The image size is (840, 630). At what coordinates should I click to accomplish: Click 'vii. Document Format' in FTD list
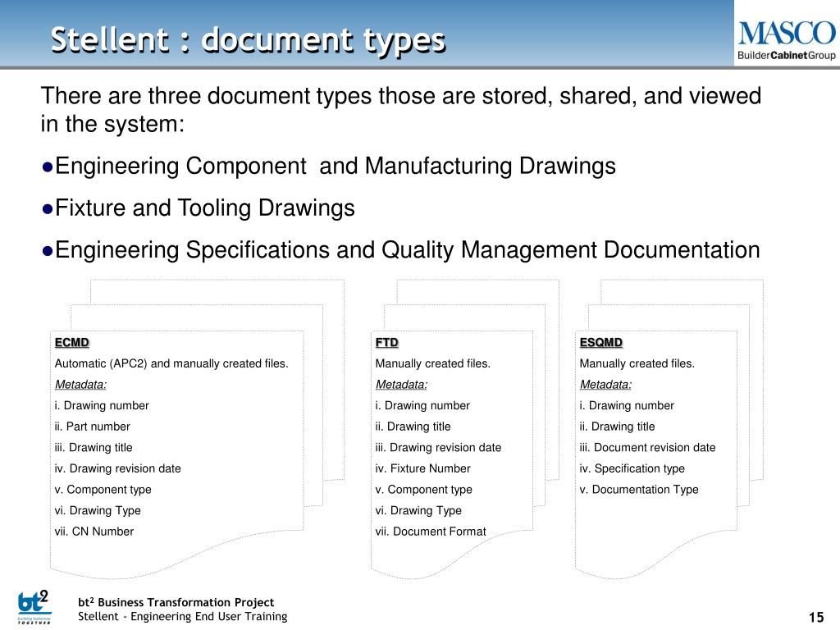pos(431,532)
